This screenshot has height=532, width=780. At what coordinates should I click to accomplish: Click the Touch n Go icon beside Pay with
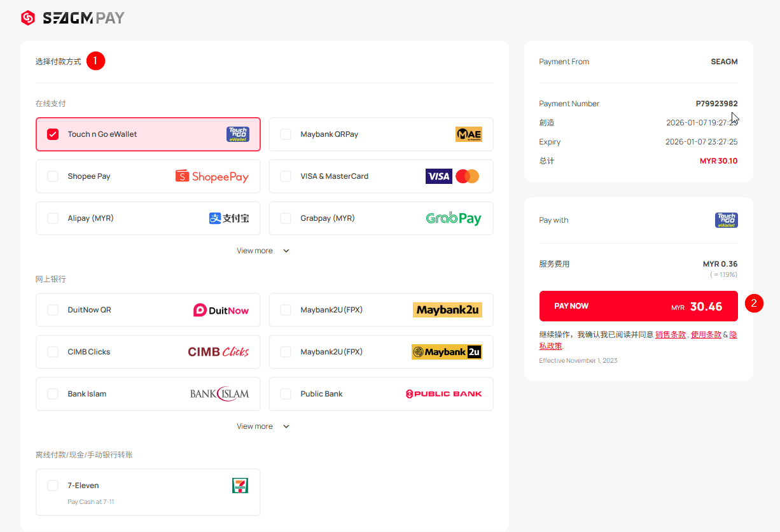click(x=726, y=220)
